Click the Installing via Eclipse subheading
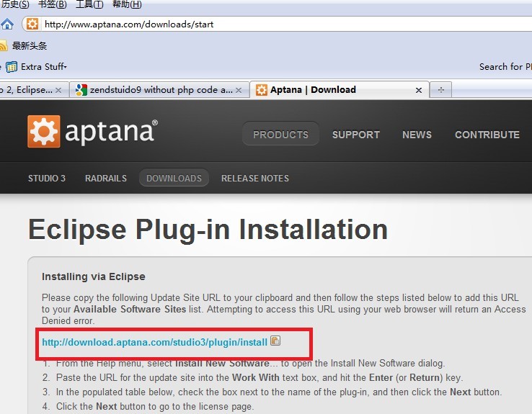The width and height of the screenshot is (532, 414). coord(94,276)
